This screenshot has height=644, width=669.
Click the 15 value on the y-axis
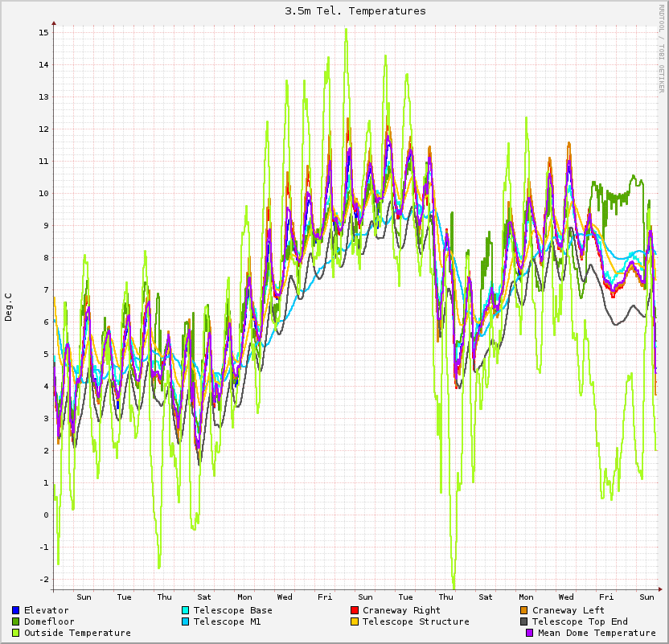[44, 33]
